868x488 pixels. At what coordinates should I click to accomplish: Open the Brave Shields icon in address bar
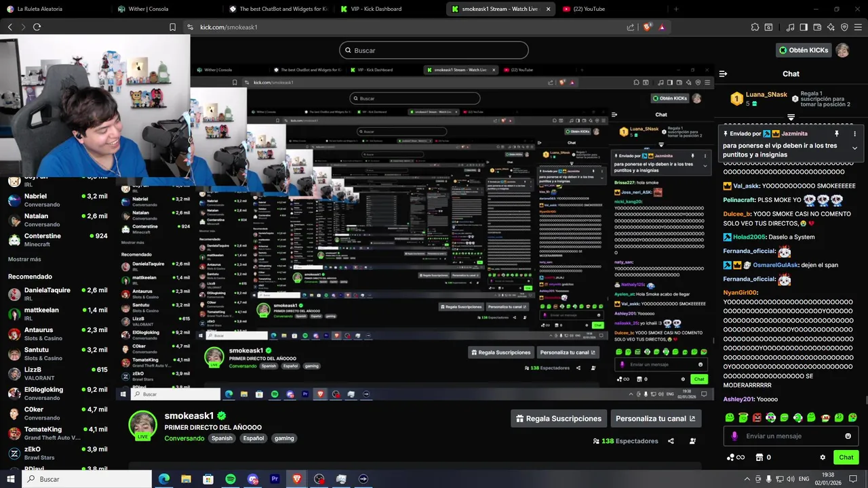click(647, 27)
